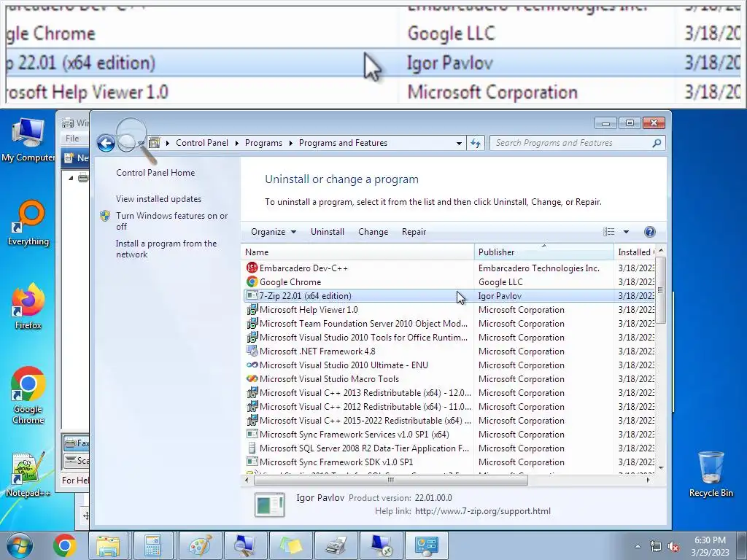This screenshot has width=747, height=560.
Task: Select Microsoft Visual C++ 2015-2022 Redistributable (x64)
Action: coord(365,421)
